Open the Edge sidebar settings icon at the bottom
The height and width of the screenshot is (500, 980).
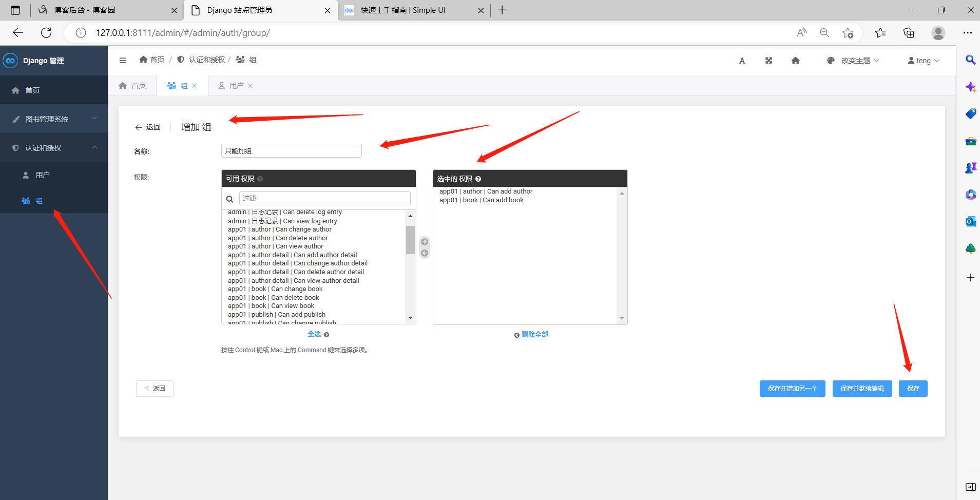(970, 487)
